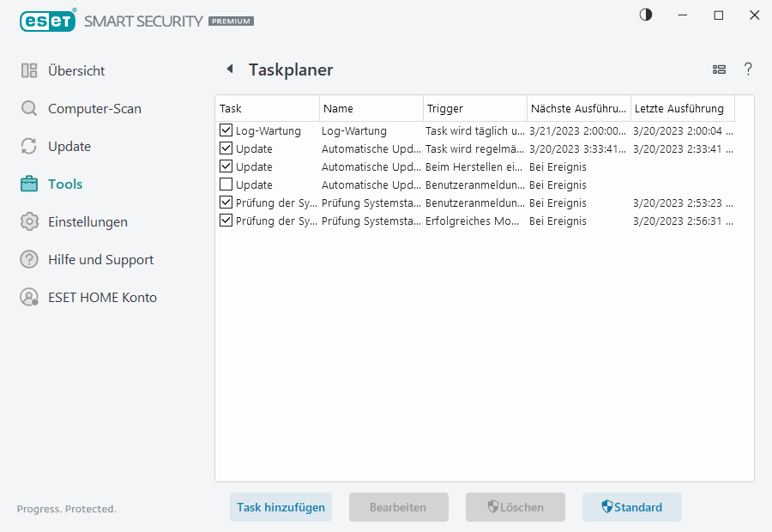Select the Tools toolbox icon
The height and width of the screenshot is (532, 772).
tap(29, 184)
